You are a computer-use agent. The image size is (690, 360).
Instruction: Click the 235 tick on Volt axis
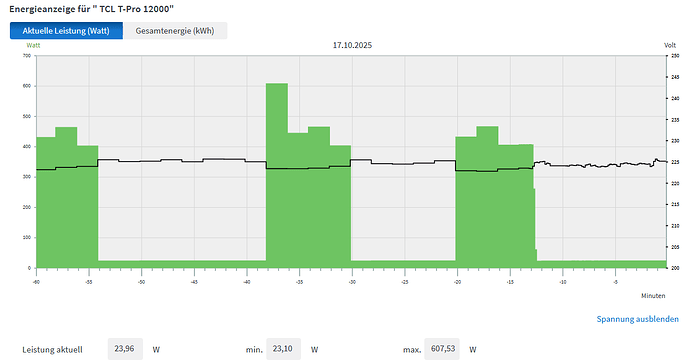675,120
